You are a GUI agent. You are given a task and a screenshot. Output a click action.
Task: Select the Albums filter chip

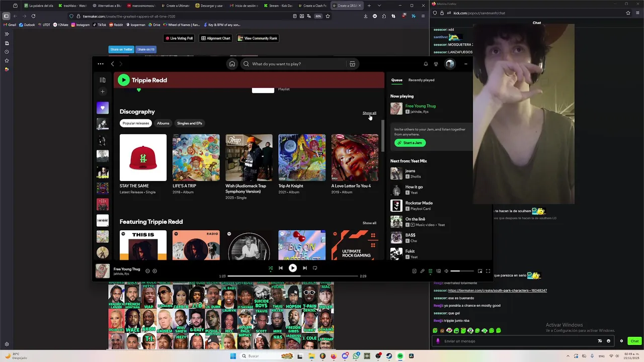pos(163,123)
